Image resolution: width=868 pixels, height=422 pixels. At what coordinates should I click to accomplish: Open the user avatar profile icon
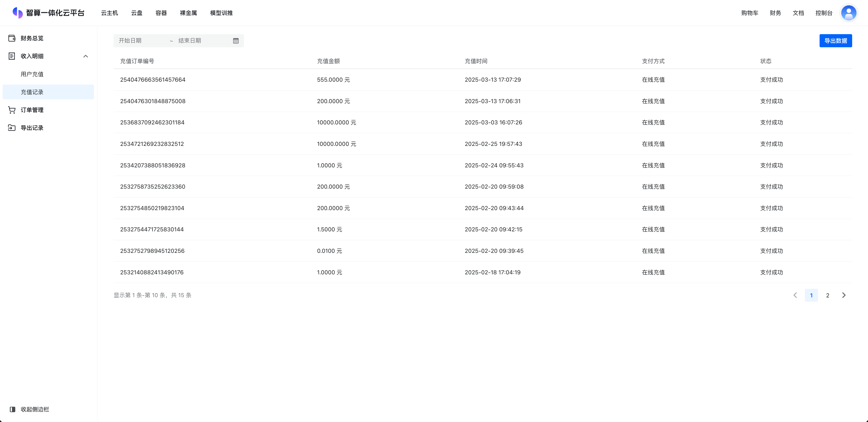[849, 13]
